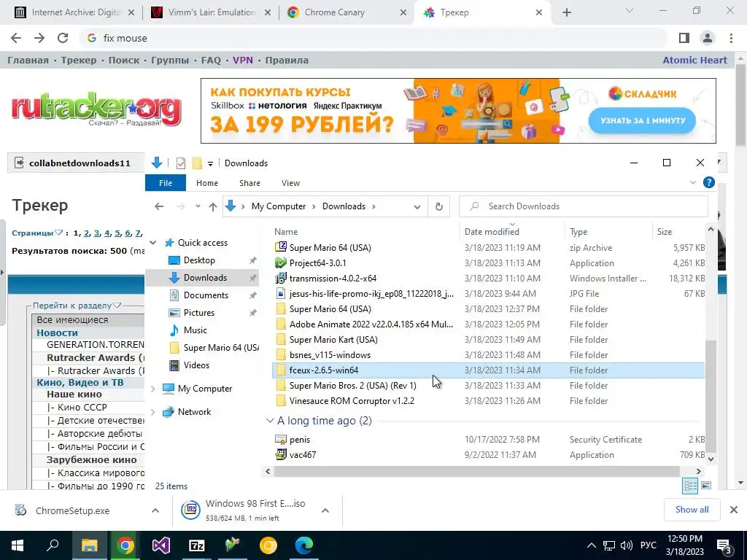747x560 pixels.
Task: Select Desktop in navigation pane
Action: click(x=199, y=260)
